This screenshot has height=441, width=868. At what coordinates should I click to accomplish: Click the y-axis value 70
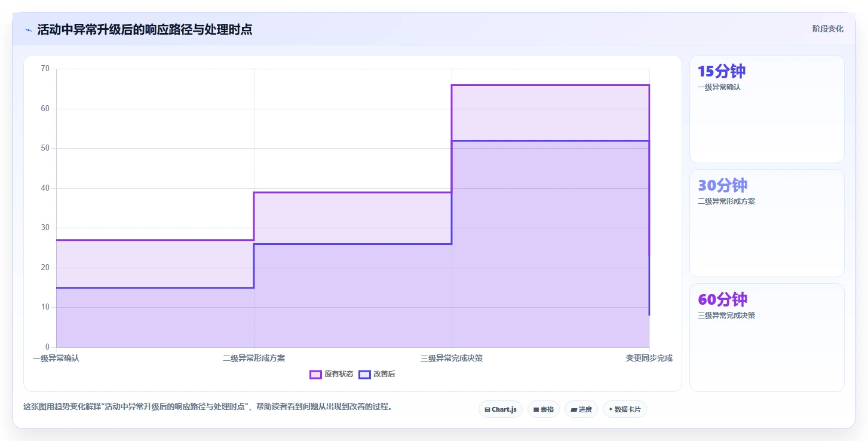[45, 69]
